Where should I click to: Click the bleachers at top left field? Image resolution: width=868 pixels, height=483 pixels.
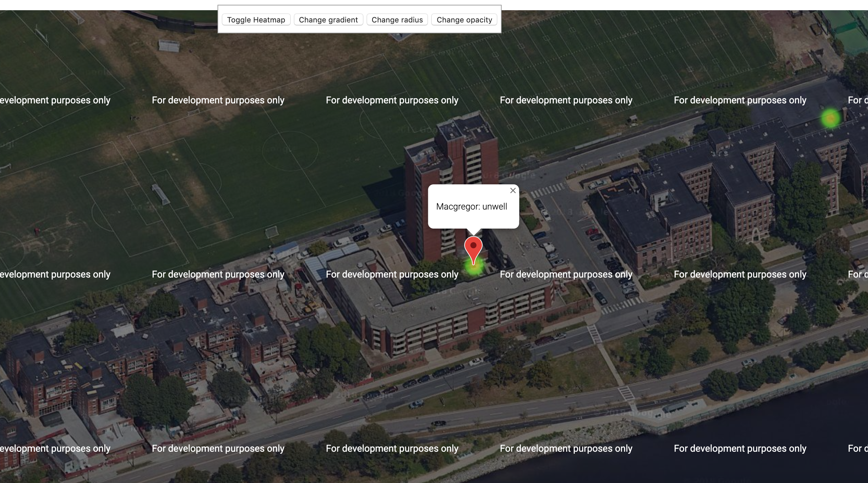169,46
